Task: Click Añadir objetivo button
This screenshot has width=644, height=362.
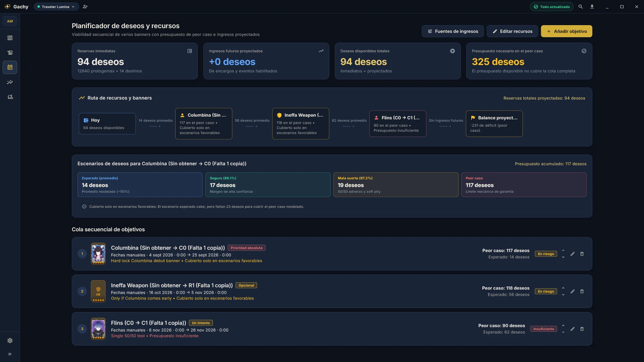Action: pos(567,31)
